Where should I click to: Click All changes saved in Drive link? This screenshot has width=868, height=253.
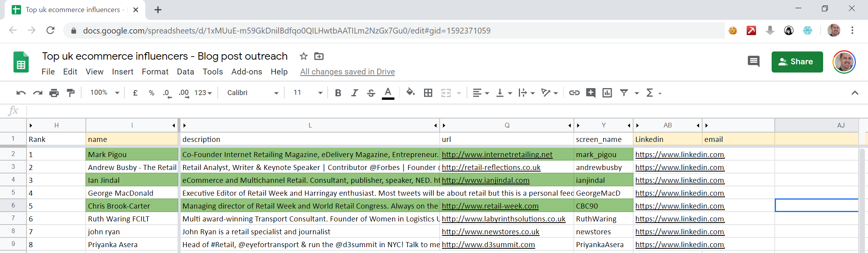(347, 72)
